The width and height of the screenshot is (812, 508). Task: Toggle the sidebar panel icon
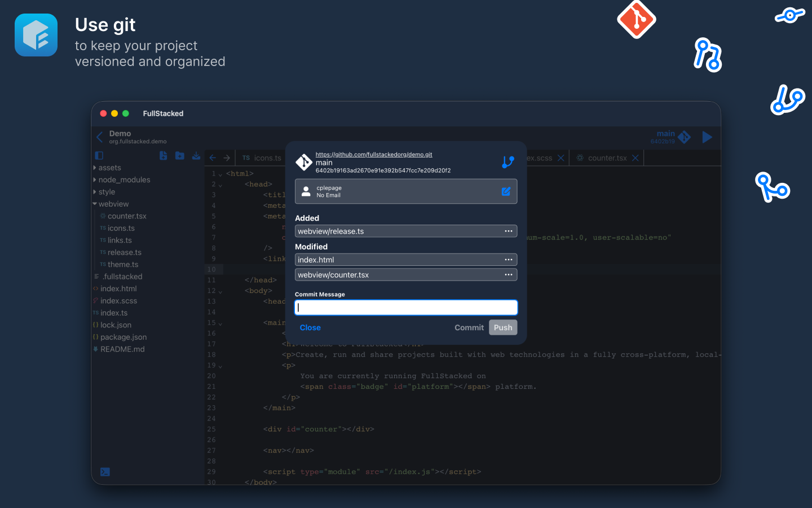pyautogui.click(x=99, y=155)
